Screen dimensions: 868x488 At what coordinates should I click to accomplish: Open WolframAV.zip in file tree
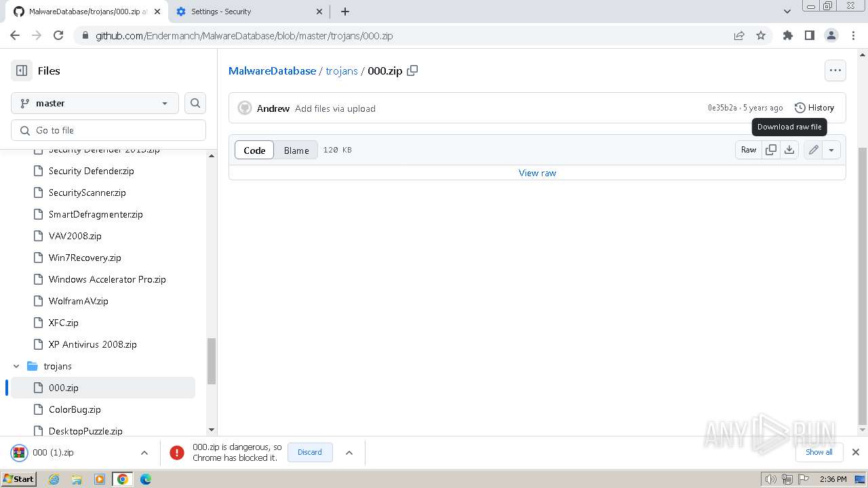pyautogui.click(x=78, y=301)
